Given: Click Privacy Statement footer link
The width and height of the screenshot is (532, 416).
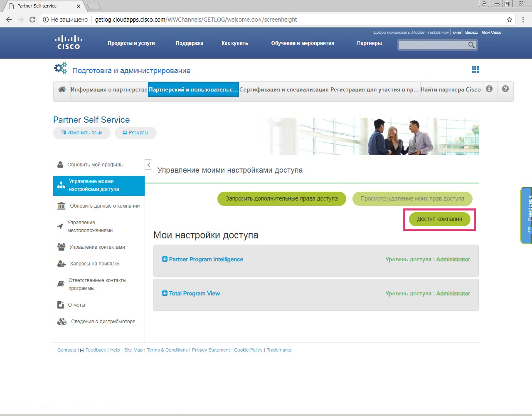Looking at the screenshot, I should [x=211, y=350].
